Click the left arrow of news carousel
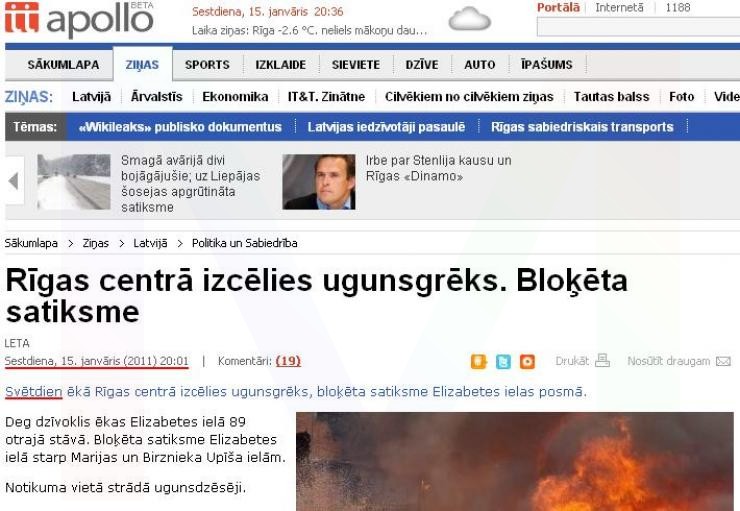Screen dimensions: 740x511 14,181
